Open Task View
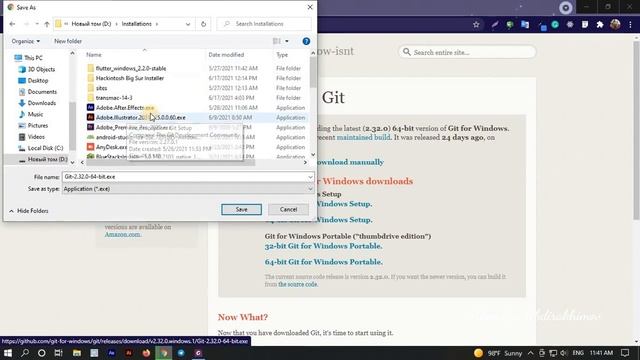The width and height of the screenshot is (640, 360). pos(58,353)
